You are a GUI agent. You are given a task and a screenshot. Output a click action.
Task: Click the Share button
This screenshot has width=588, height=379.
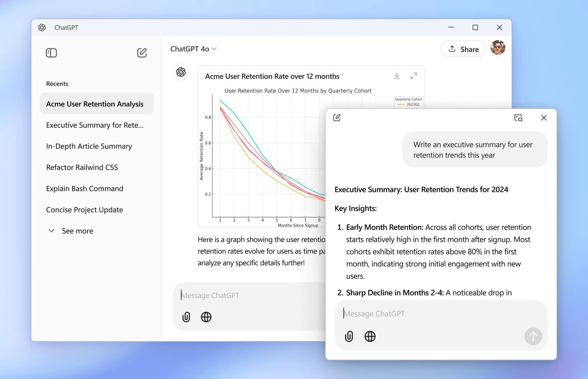pos(463,49)
